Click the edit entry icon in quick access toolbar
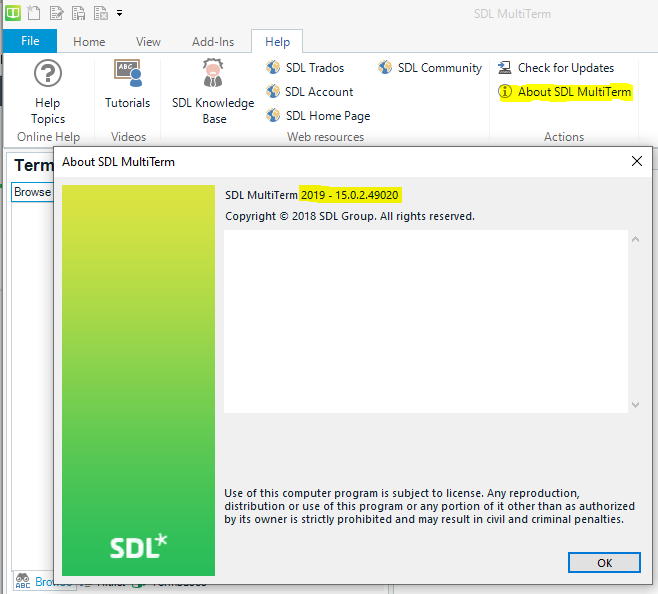Image resolution: width=658 pixels, height=594 pixels. [x=56, y=13]
